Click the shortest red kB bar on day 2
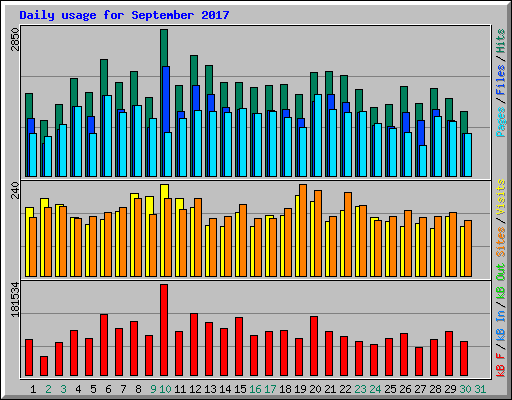This screenshot has height=400, width=512. click(44, 366)
